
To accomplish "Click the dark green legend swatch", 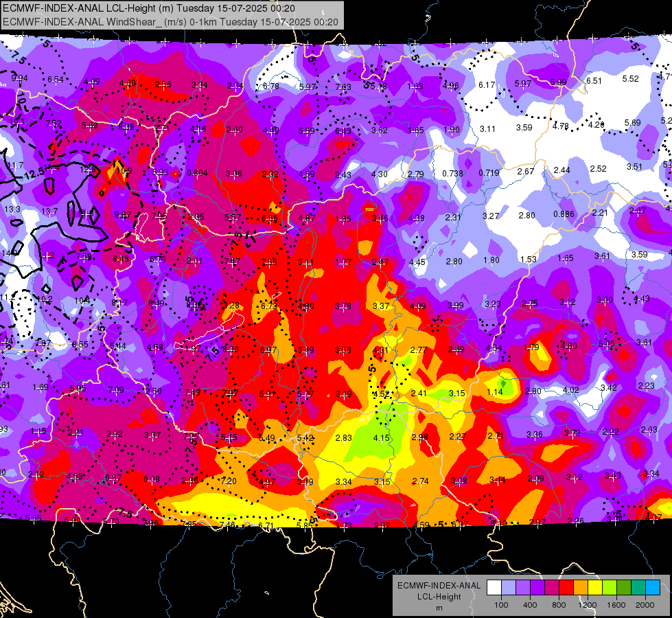I will (624, 588).
